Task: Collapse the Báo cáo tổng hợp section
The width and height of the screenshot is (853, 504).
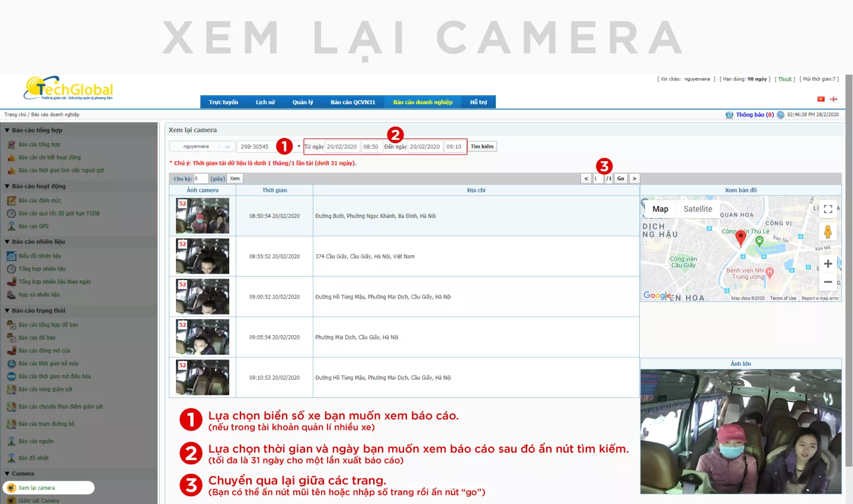Action: point(7,130)
